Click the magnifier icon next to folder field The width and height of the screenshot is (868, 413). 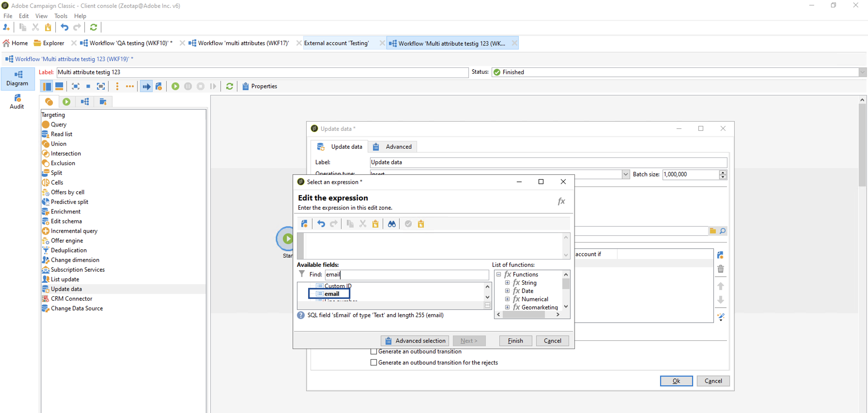tap(722, 231)
